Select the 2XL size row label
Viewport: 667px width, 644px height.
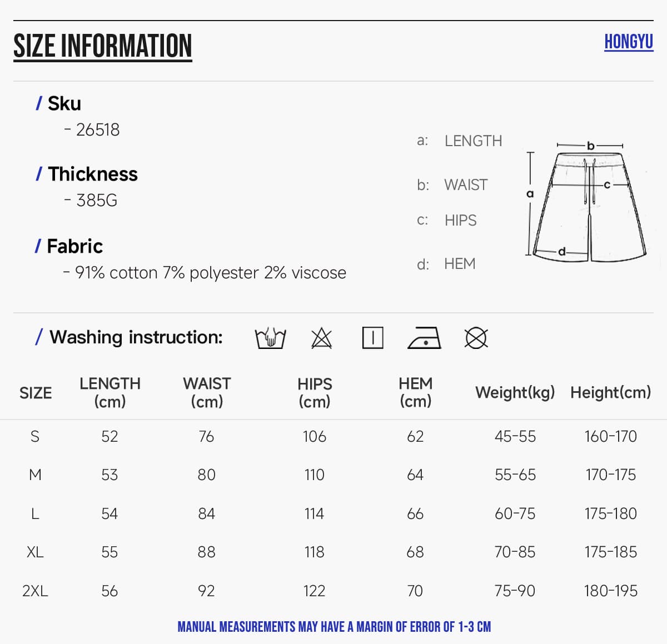coord(35,591)
